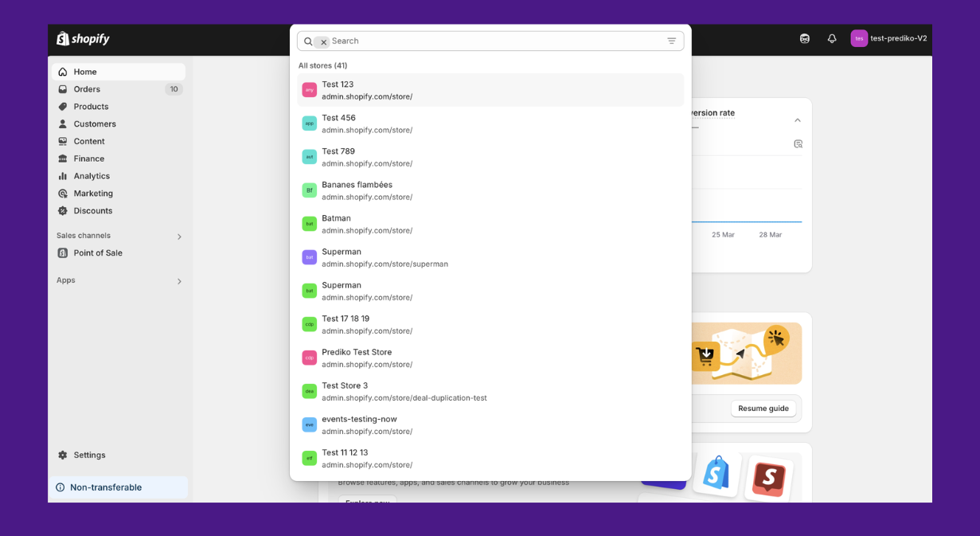Click the Customers person icon
This screenshot has height=536, width=980.
tap(63, 124)
